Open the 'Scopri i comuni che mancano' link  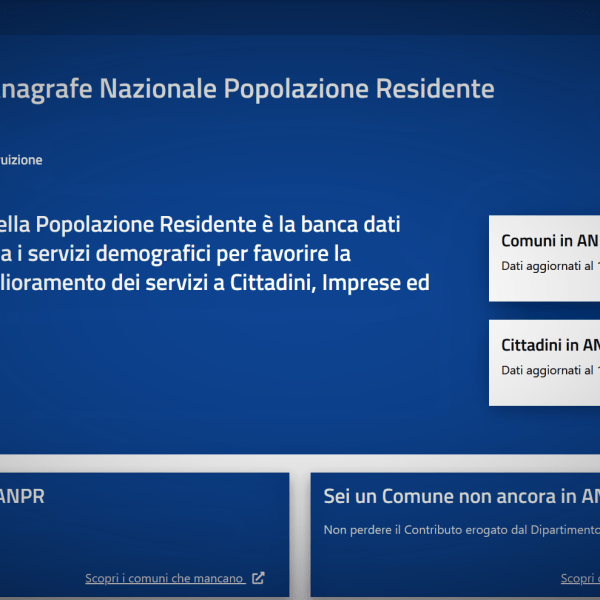coord(165,578)
